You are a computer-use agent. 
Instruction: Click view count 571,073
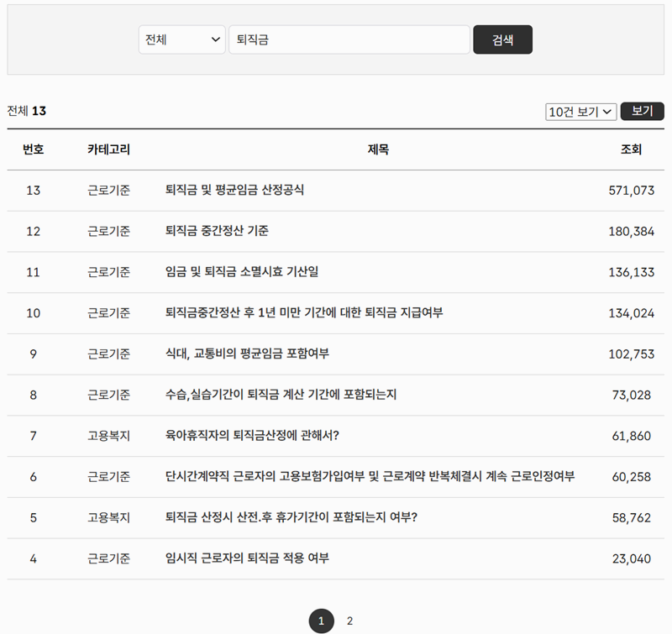(632, 190)
